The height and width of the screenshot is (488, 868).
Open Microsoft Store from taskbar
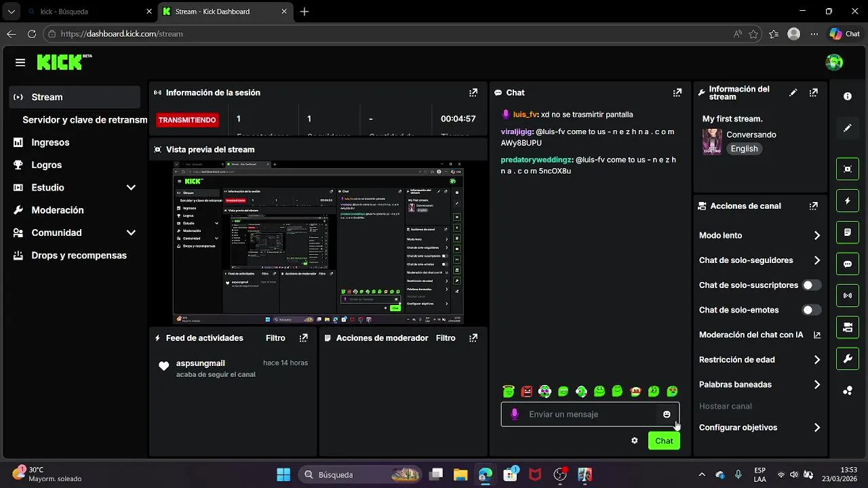click(x=510, y=474)
